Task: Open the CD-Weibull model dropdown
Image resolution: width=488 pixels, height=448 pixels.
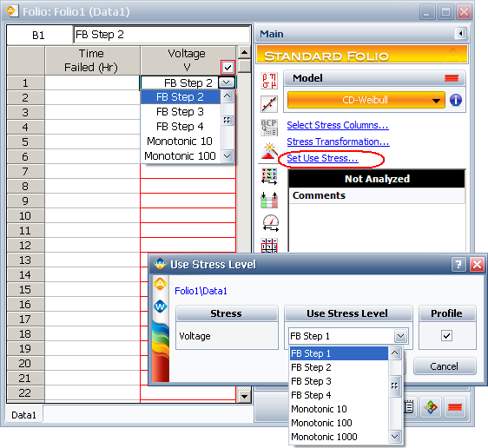Action: click(x=366, y=100)
